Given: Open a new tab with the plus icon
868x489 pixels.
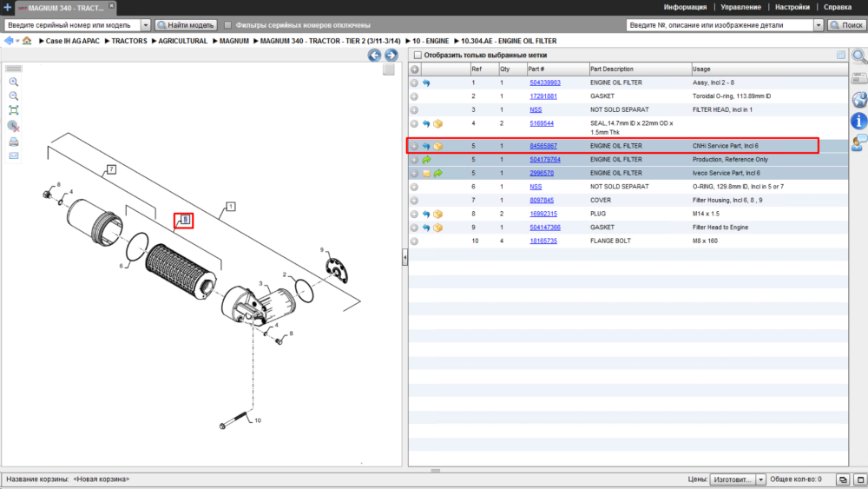Looking at the screenshot, I should tap(7, 7).
